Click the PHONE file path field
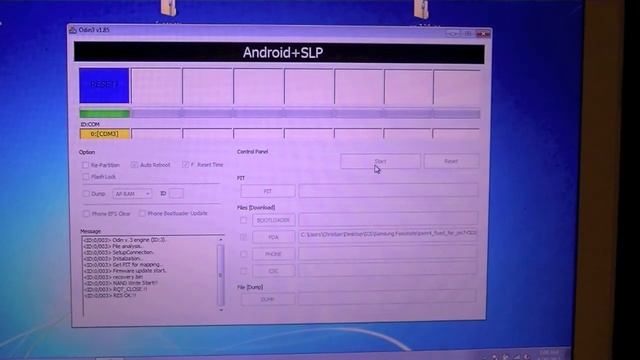640x360 pixels. tap(388, 253)
